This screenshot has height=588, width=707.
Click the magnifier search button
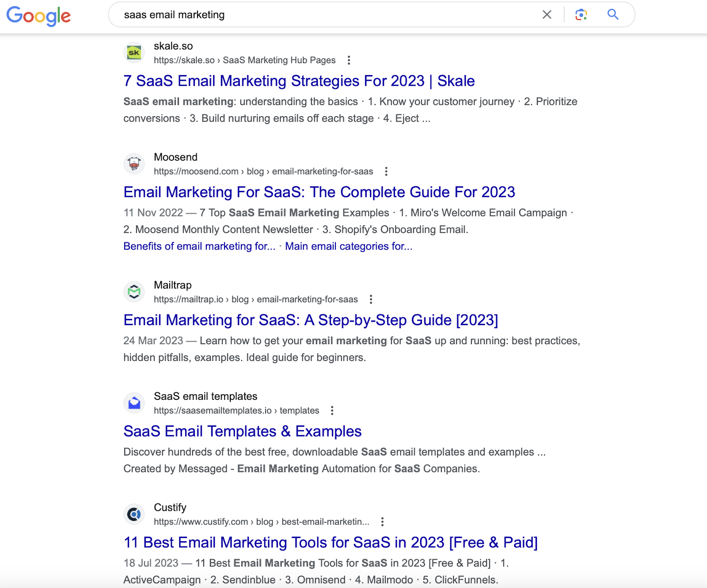tap(613, 15)
